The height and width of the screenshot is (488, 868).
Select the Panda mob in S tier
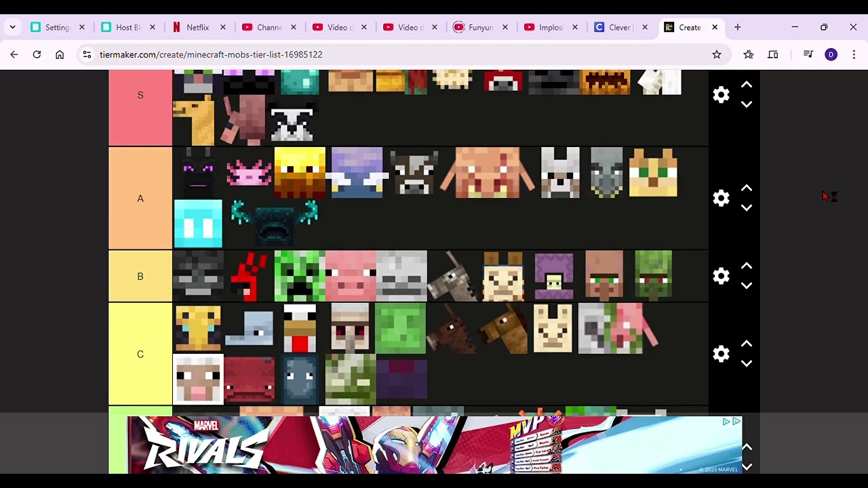292,121
